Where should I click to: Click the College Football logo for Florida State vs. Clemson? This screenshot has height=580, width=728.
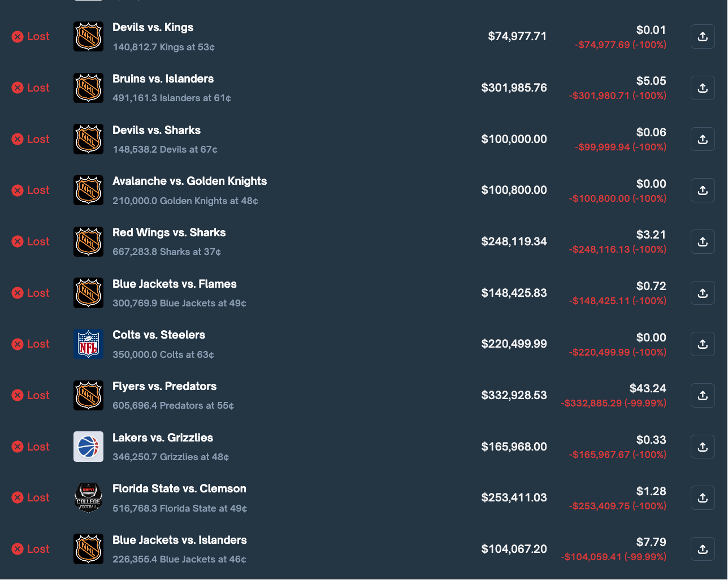click(88, 497)
